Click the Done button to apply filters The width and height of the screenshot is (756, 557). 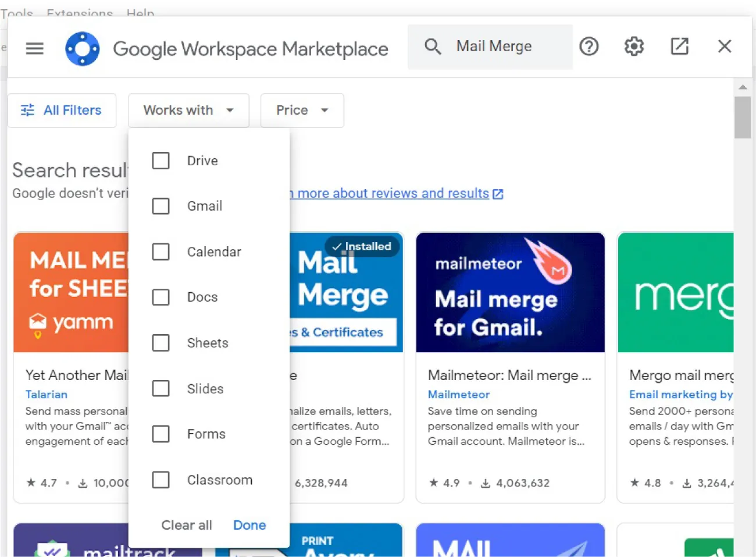click(x=249, y=525)
